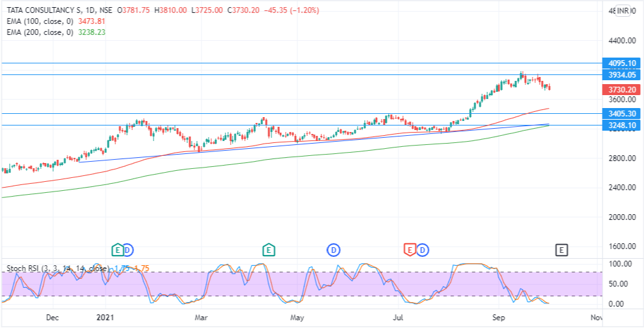Viewport: 644px width, 328px height.
Task: Open the dividend D marker in late May
Action: click(x=334, y=249)
